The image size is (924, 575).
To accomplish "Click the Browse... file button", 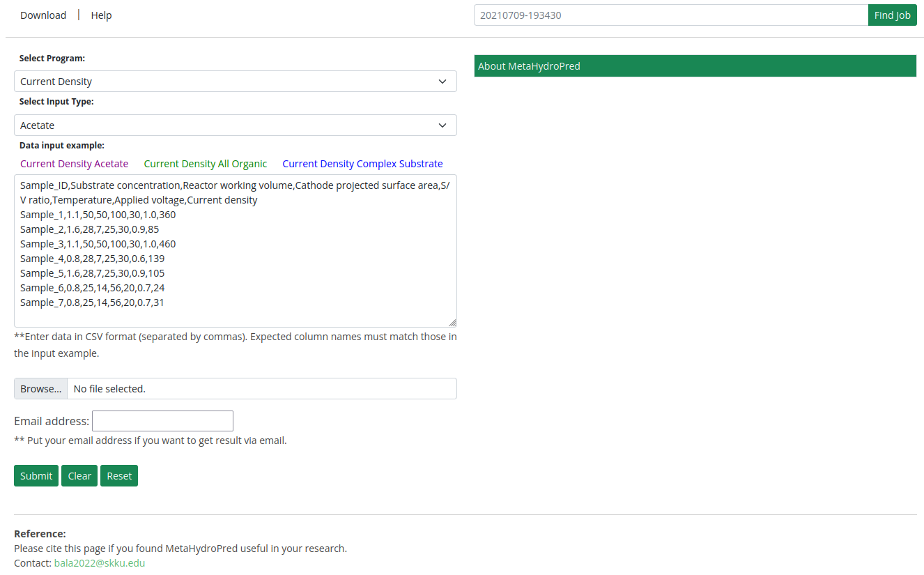I will click(x=40, y=389).
